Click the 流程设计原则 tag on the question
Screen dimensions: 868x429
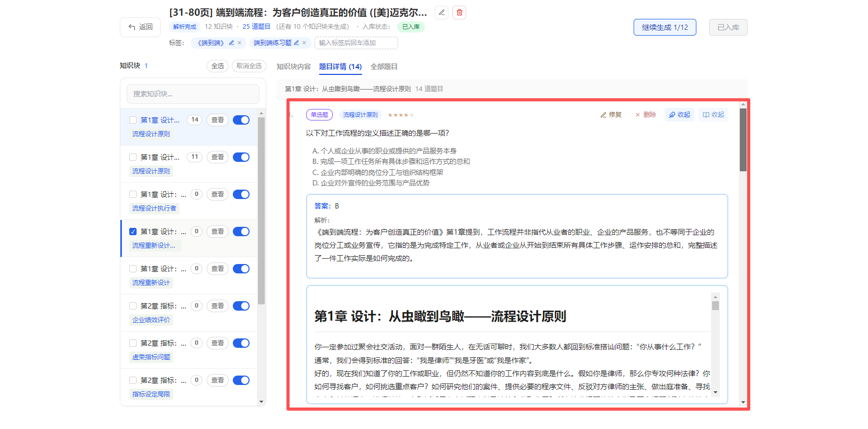[x=360, y=115]
